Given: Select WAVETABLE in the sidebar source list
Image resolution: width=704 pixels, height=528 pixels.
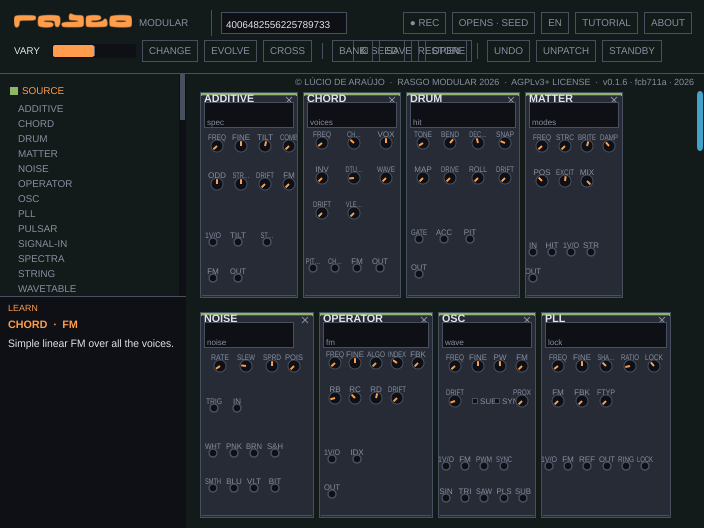Looking at the screenshot, I should click(47, 289).
